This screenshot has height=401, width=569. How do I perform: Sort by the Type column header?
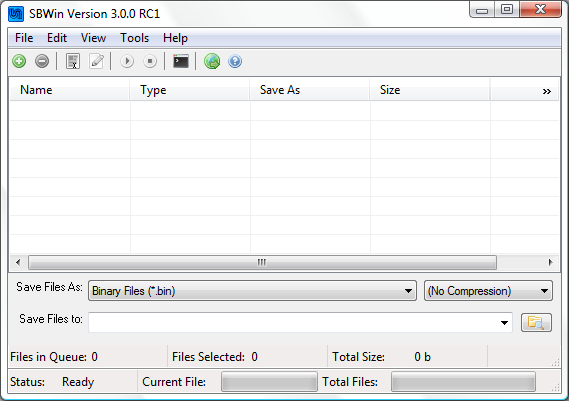(x=190, y=90)
